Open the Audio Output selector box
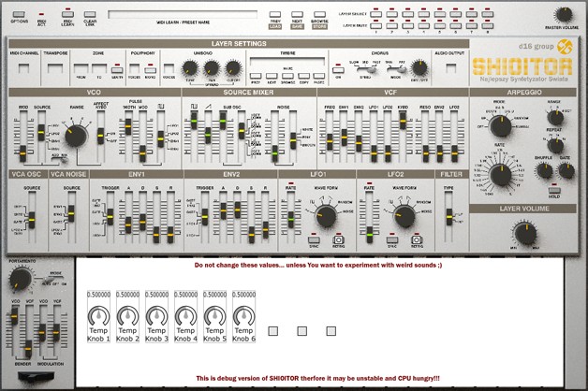 [x=450, y=68]
